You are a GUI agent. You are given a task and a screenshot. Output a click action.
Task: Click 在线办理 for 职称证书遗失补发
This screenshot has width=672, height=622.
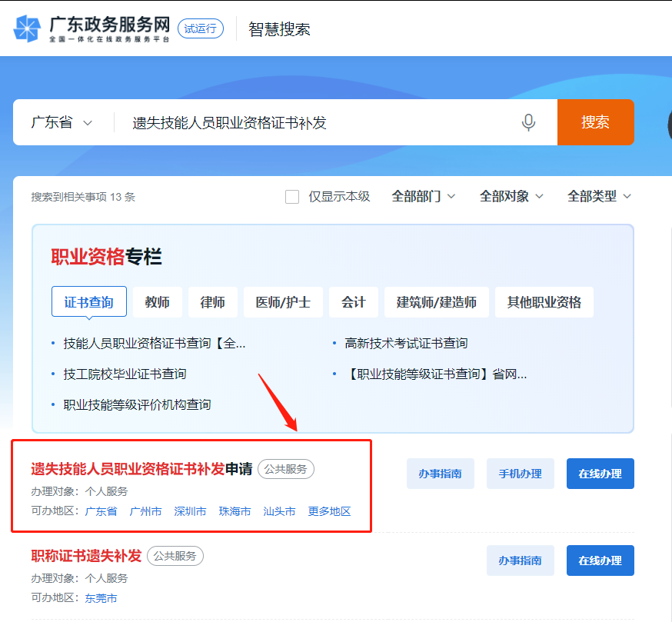coord(600,560)
